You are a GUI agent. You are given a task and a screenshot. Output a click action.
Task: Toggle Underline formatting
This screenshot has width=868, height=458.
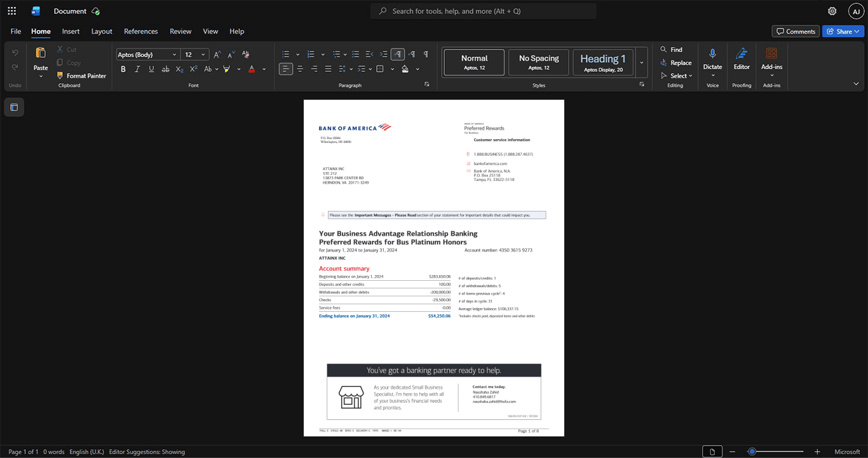pos(151,69)
